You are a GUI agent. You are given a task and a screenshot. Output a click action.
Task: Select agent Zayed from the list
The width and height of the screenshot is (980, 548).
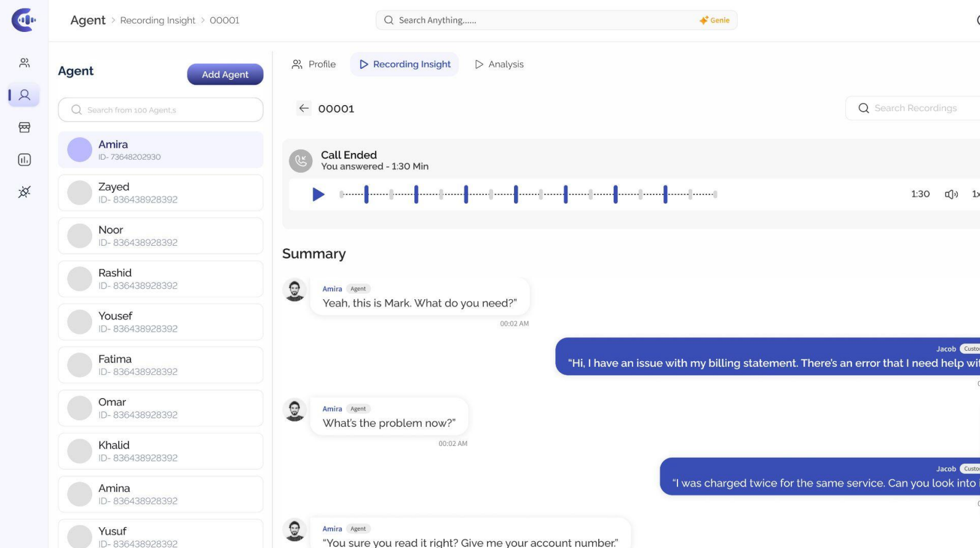[160, 193]
